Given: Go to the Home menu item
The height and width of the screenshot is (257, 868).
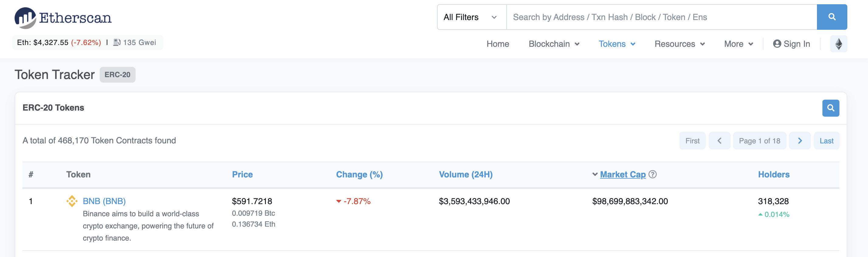Looking at the screenshot, I should [498, 44].
